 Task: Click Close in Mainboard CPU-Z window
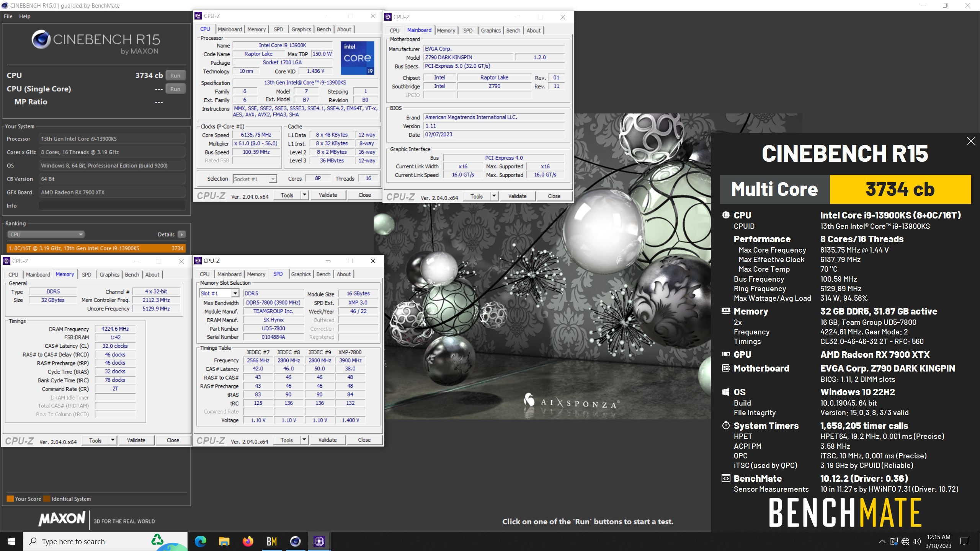click(x=554, y=196)
